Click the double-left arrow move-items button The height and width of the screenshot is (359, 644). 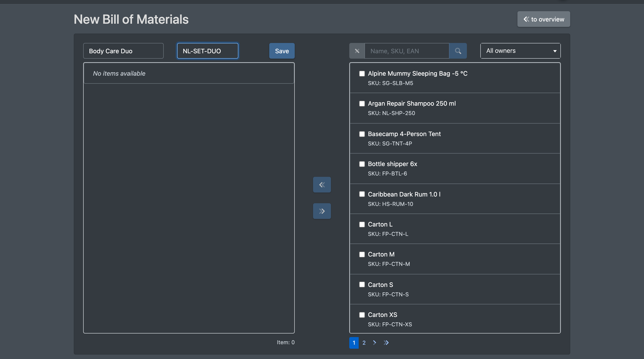(x=322, y=185)
